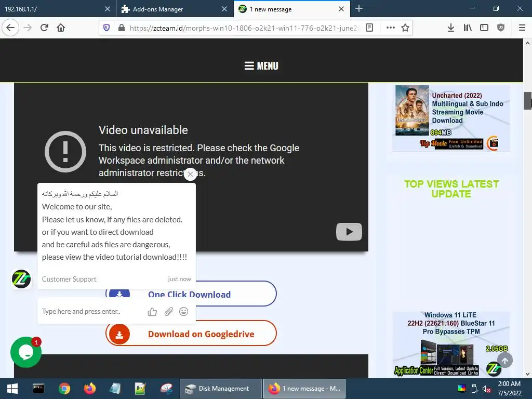Screen dimensions: 532x399
Task: Open tracking protection shield in address bar
Action: tap(107, 28)
